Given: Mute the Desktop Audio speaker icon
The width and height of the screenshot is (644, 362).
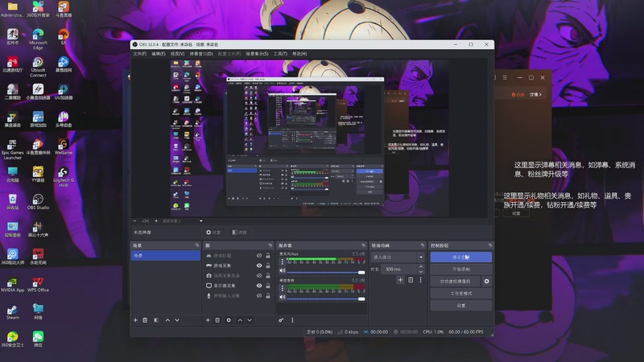Looking at the screenshot, I should coord(283,297).
